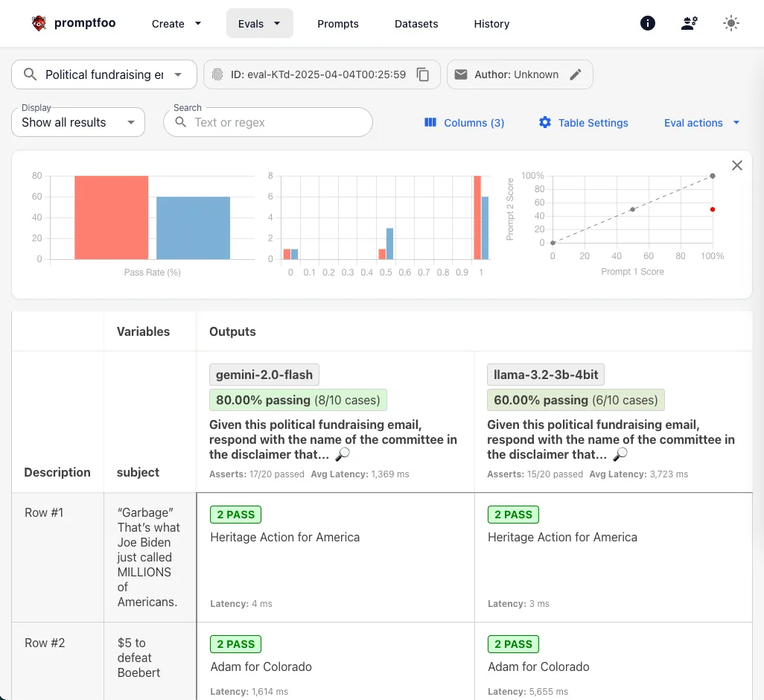View full llama-3.2-3b-4bit prompt via magnifier icon
This screenshot has width=764, height=700.
click(x=620, y=454)
